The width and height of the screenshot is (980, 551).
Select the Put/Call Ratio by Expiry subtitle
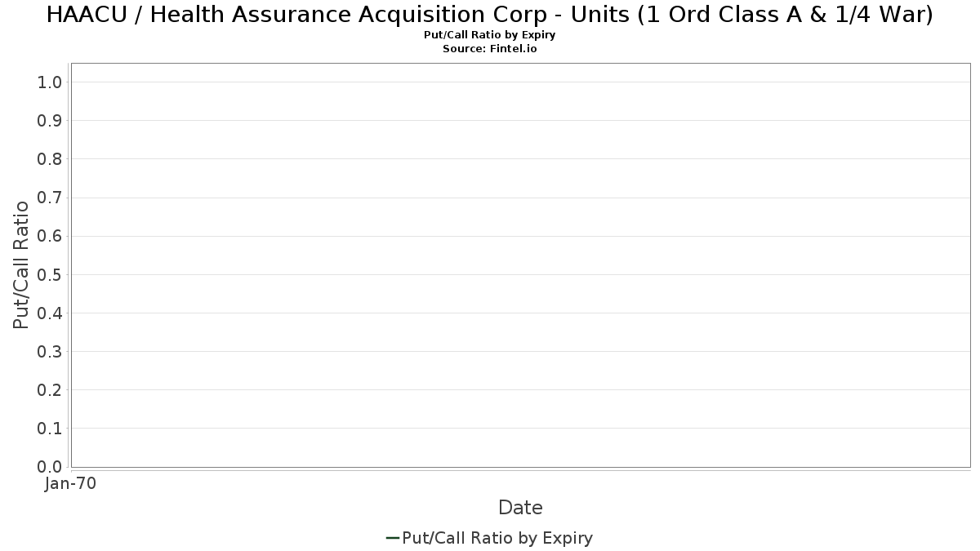[490, 35]
